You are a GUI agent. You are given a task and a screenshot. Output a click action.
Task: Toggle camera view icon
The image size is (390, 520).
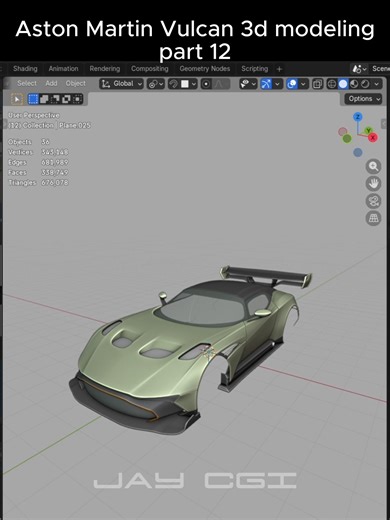tap(373, 201)
